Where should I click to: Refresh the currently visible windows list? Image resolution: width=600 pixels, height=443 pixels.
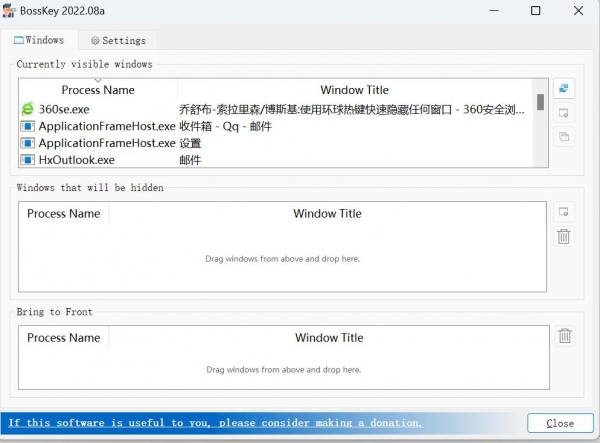click(x=564, y=90)
